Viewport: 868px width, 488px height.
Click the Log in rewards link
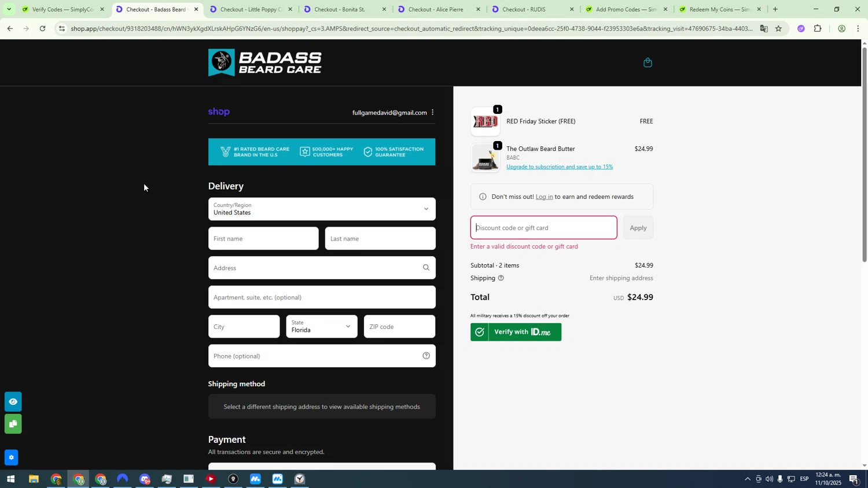[544, 197]
